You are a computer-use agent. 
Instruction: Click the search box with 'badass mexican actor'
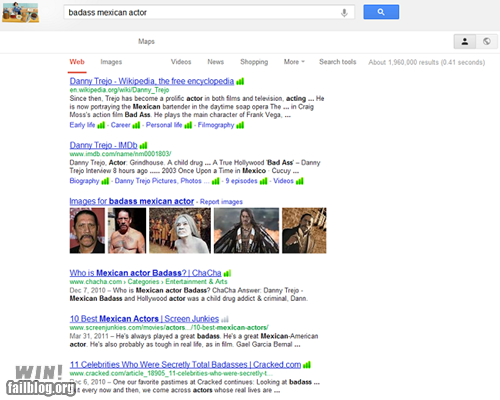[209, 12]
